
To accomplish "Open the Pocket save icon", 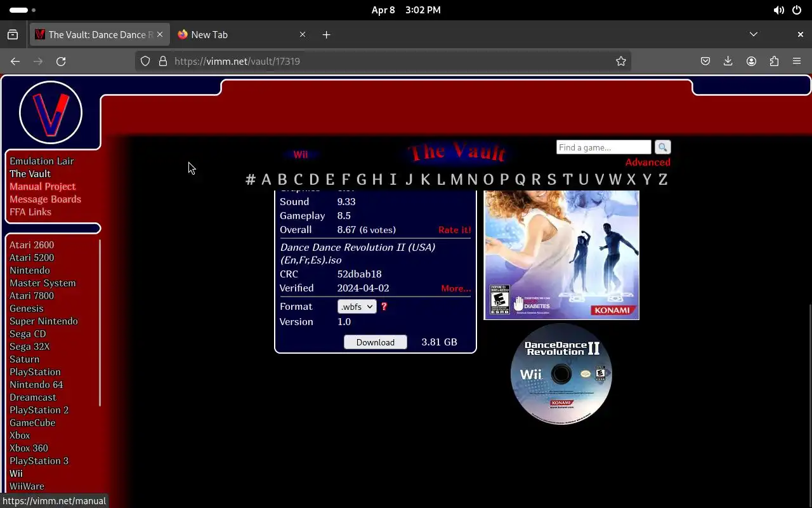I will (705, 61).
